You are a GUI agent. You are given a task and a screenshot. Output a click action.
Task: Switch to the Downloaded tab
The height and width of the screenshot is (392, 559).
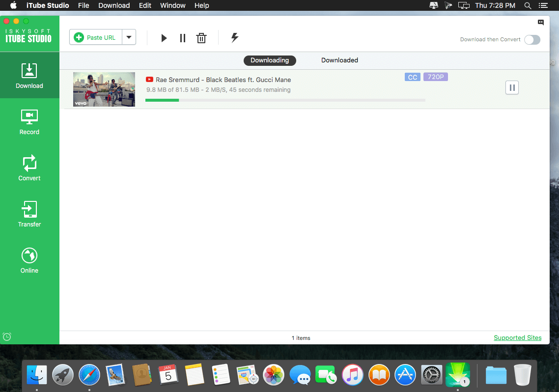[339, 60]
